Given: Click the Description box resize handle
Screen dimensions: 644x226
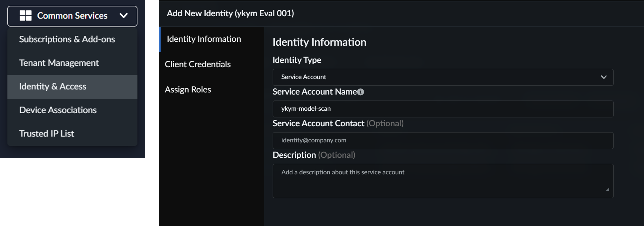Looking at the screenshot, I should coord(607,189).
